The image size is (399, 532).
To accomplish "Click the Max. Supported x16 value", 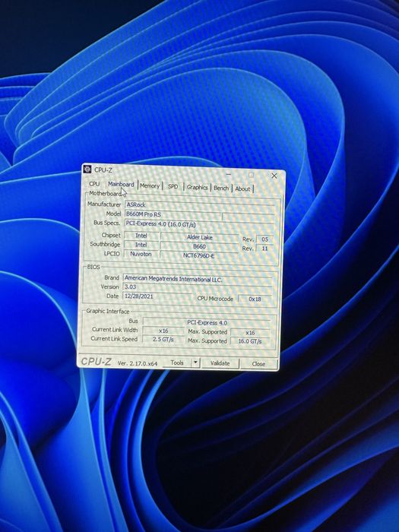I will click(x=250, y=333).
